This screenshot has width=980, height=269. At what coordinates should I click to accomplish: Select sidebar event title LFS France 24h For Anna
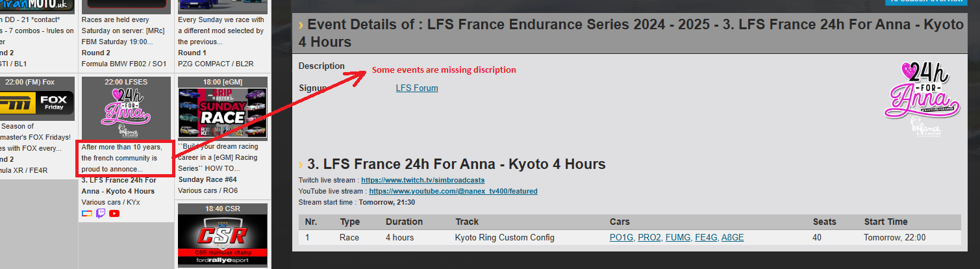(119, 185)
